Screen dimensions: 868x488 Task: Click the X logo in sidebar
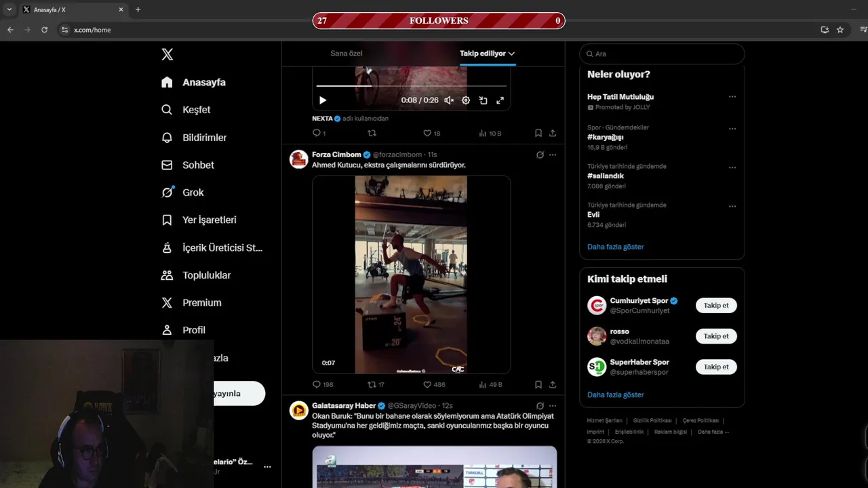coord(167,54)
